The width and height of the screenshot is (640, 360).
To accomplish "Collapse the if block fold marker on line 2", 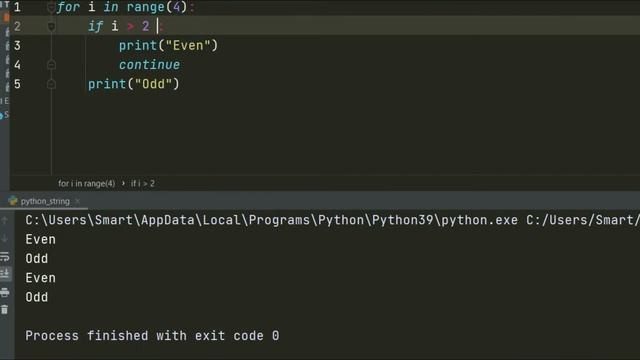I will click(51, 27).
